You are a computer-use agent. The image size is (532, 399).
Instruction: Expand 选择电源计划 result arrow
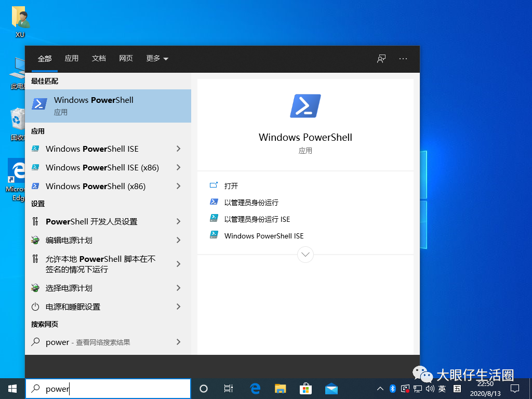179,288
